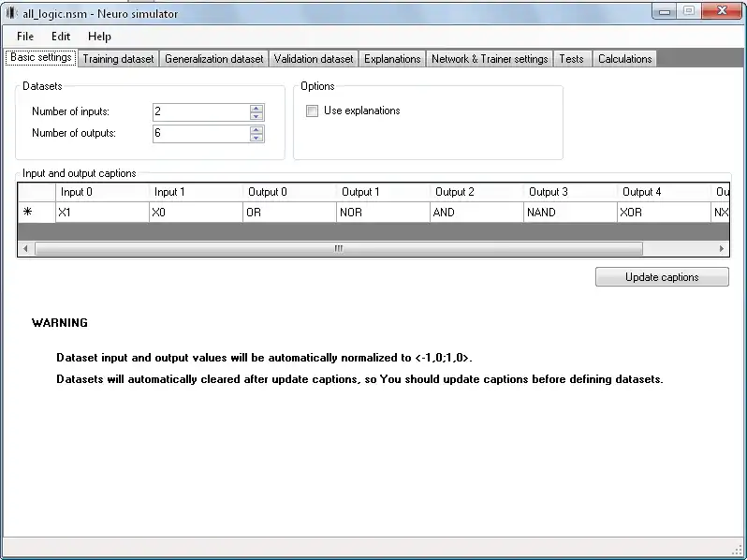Switch to the Generalization dataset tab
This screenshot has width=747, height=560.
coord(214,59)
